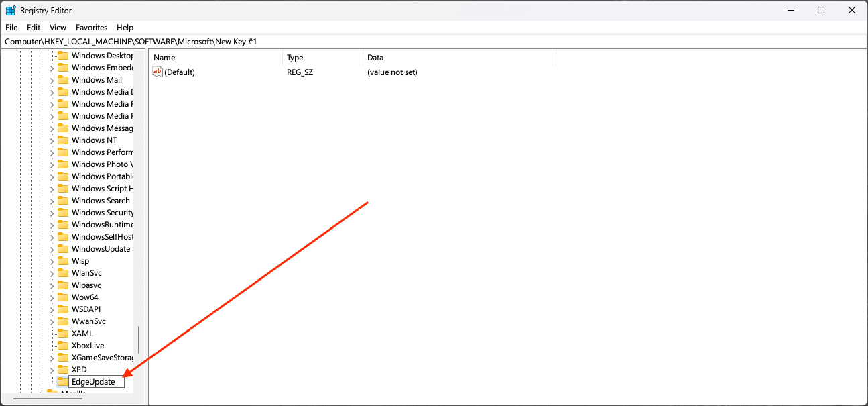868x406 pixels.
Task: Click the Windows Embedded folder icon
Action: point(63,68)
